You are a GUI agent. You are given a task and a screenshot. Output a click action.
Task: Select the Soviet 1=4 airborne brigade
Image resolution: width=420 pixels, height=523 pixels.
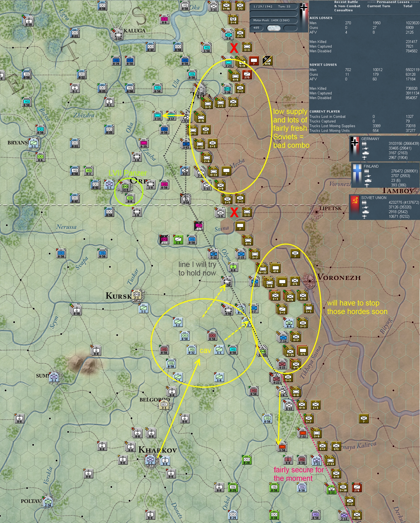click(x=233, y=19)
